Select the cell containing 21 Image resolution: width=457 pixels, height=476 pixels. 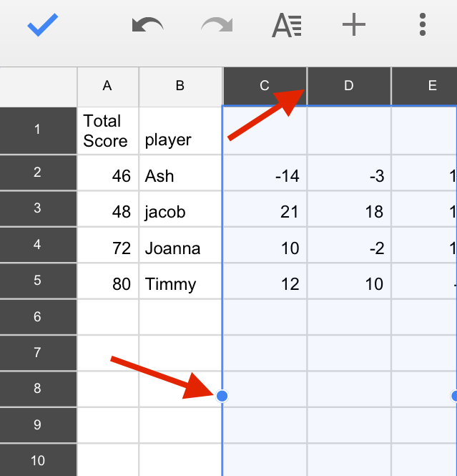click(x=265, y=208)
